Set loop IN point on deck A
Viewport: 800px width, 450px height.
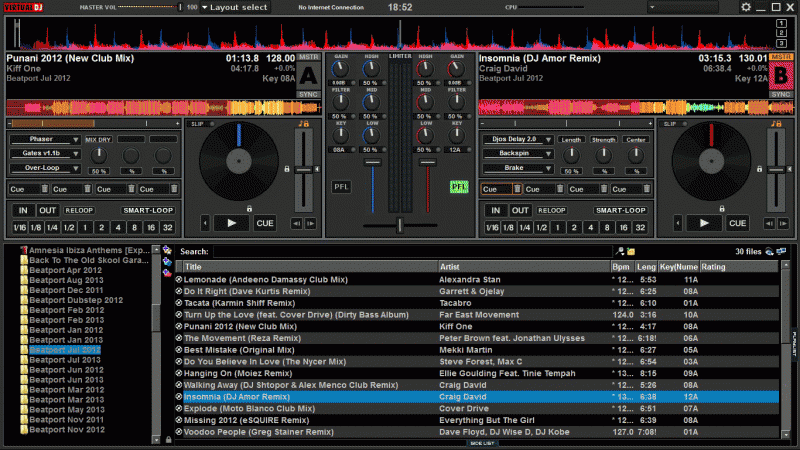click(23, 210)
